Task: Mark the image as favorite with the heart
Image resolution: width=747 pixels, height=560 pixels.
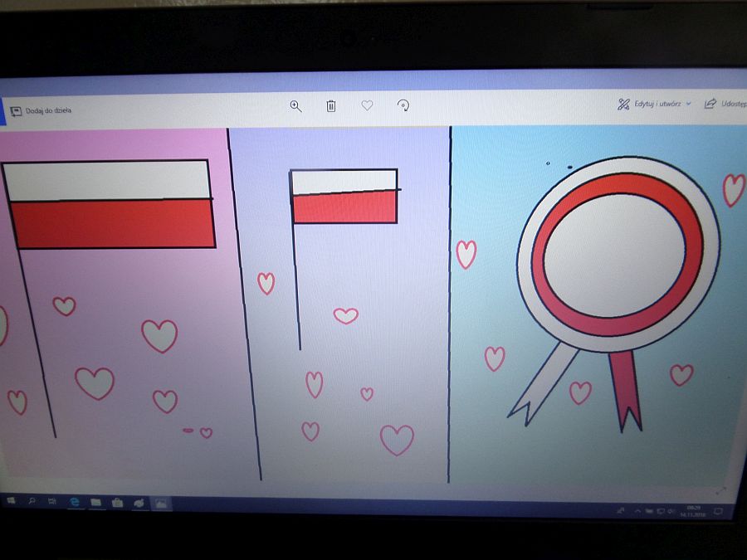Action: tap(367, 105)
